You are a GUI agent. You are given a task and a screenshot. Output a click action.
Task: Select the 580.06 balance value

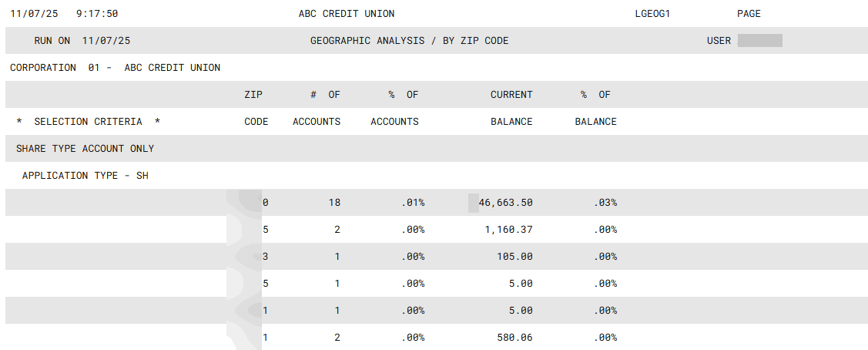point(514,338)
